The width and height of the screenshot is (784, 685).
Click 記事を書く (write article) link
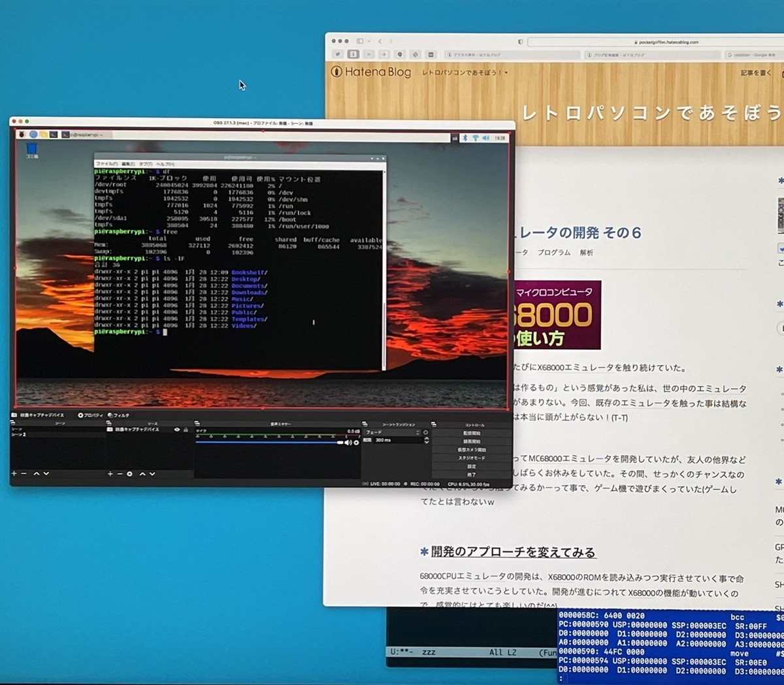[x=757, y=72]
